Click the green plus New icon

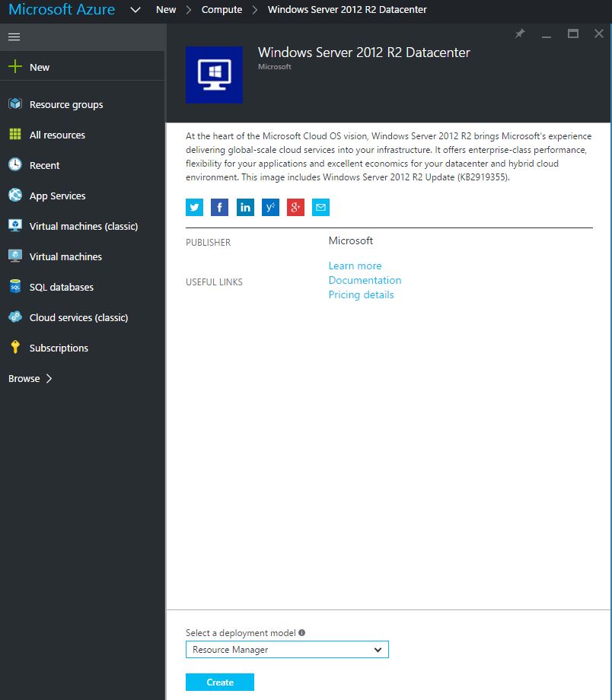click(14, 66)
